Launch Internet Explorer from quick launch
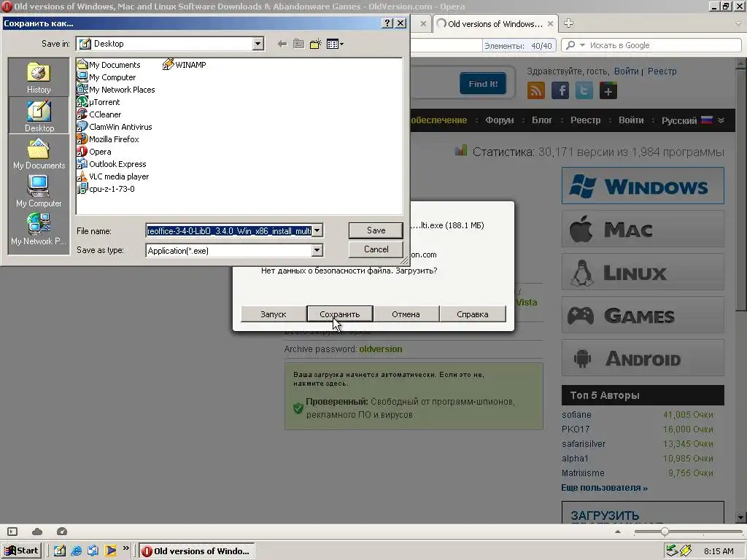Screen dimensions: 747x560 point(76,551)
